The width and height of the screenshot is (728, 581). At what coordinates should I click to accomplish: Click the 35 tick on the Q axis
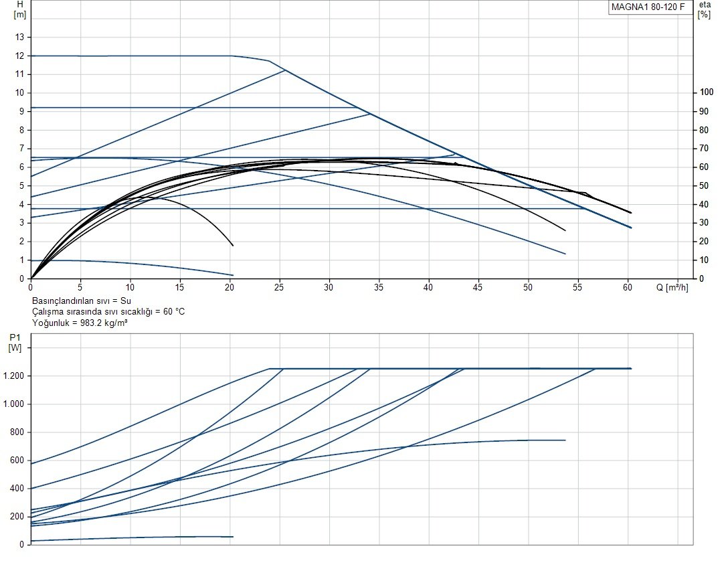(x=379, y=287)
